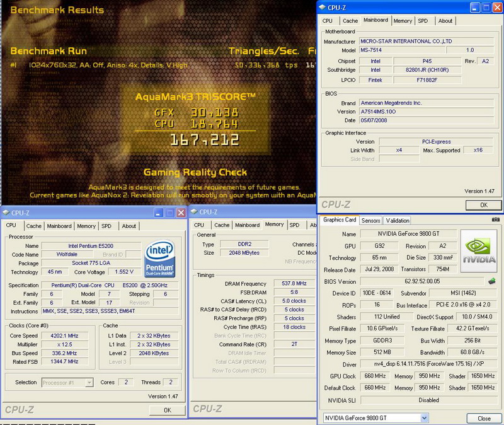Click Close button in GPU-Z
Image resolution: width=504 pixels, height=425 pixels.
pos(484,418)
